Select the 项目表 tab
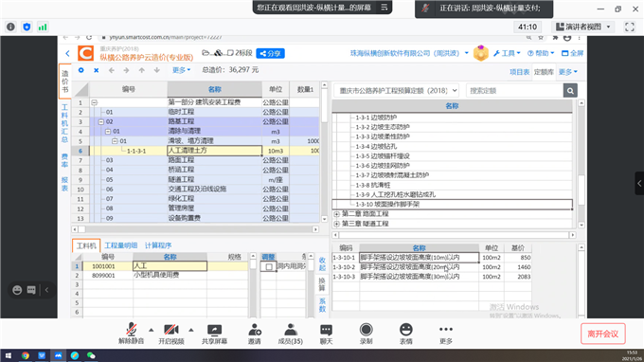 520,72
